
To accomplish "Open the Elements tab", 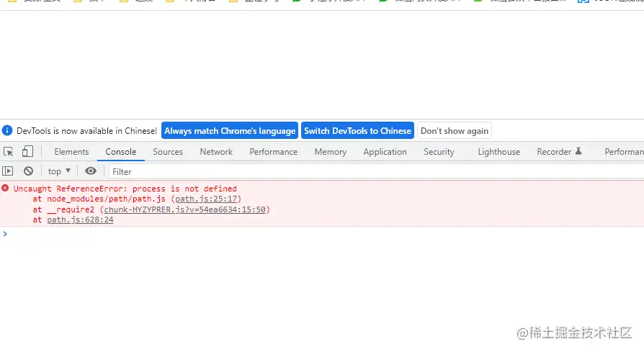I will [71, 152].
